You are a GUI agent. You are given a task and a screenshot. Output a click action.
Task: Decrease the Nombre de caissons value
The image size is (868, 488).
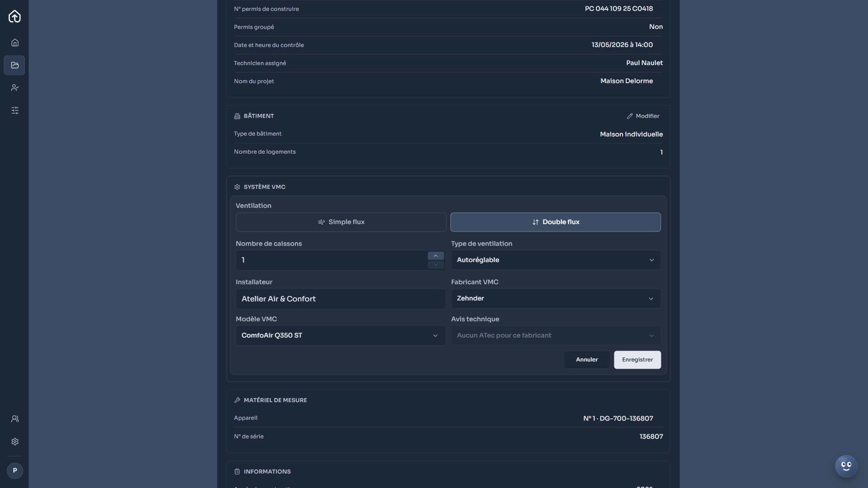pyautogui.click(x=436, y=265)
